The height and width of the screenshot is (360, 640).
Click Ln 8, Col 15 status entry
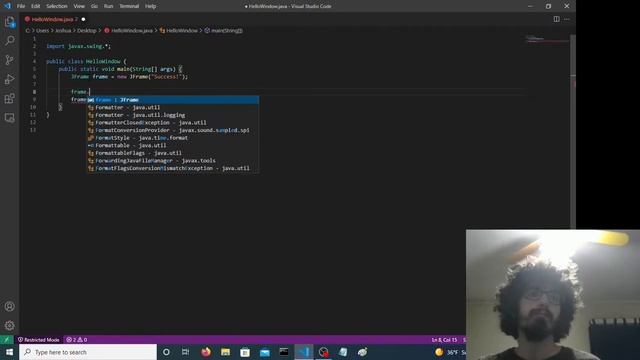tap(444, 340)
